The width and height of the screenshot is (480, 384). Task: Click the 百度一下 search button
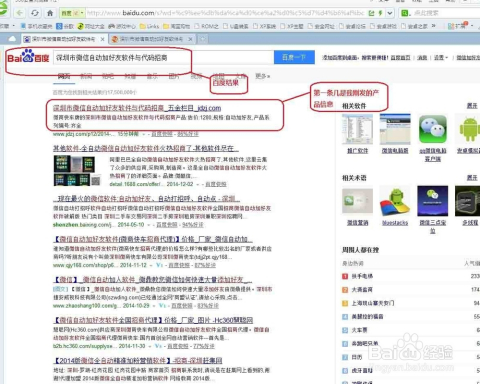coord(294,57)
